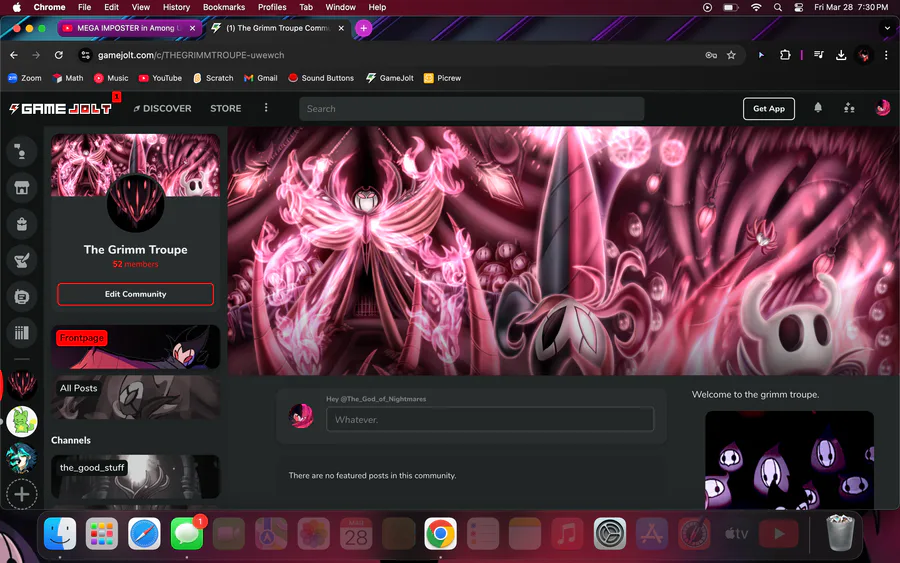Open the Game Jolt notifications bell
Image resolution: width=900 pixels, height=563 pixels.
click(818, 108)
